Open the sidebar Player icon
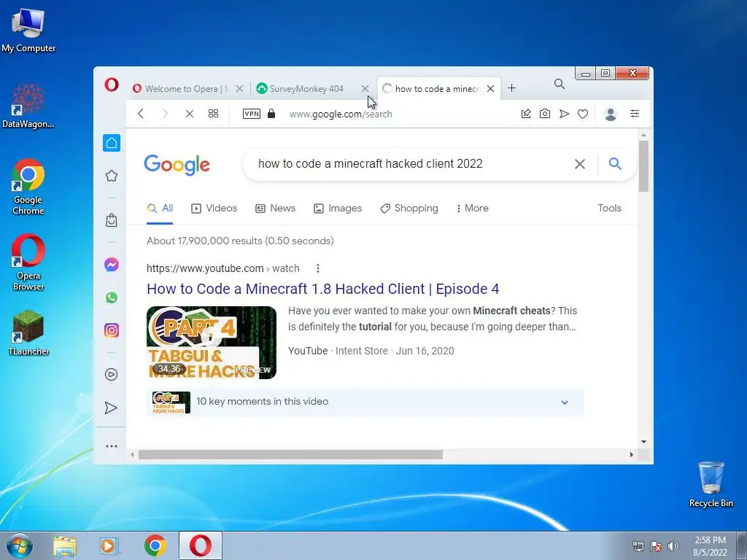Screen dimensions: 747x560 click(111, 374)
